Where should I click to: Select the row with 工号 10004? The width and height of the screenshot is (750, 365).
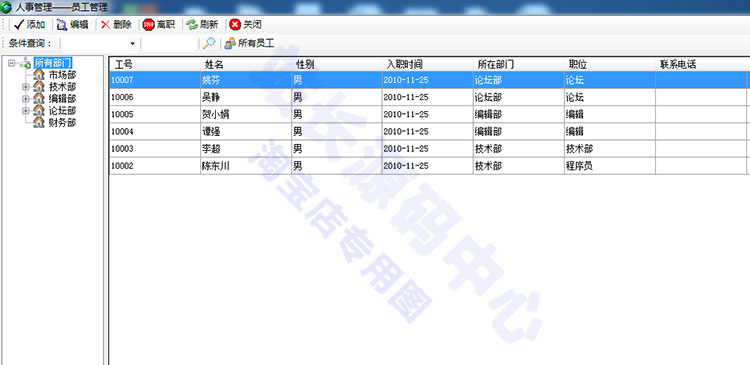point(430,132)
